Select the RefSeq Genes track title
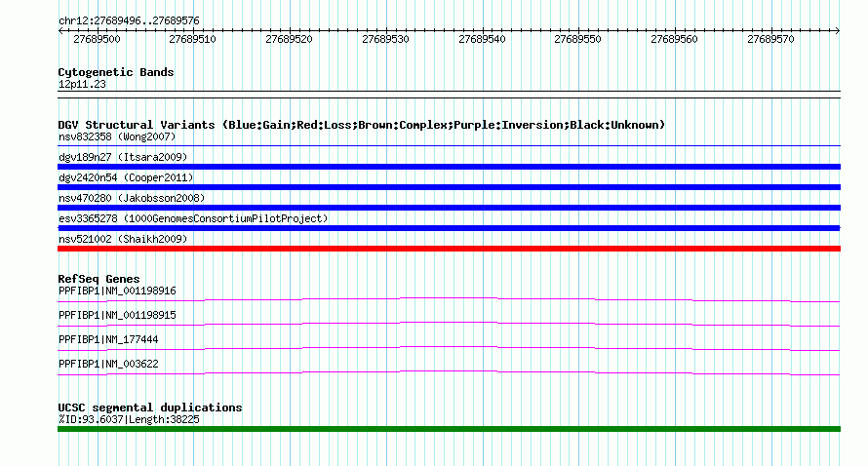Image resolution: width=868 pixels, height=466 pixels. pyautogui.click(x=99, y=279)
